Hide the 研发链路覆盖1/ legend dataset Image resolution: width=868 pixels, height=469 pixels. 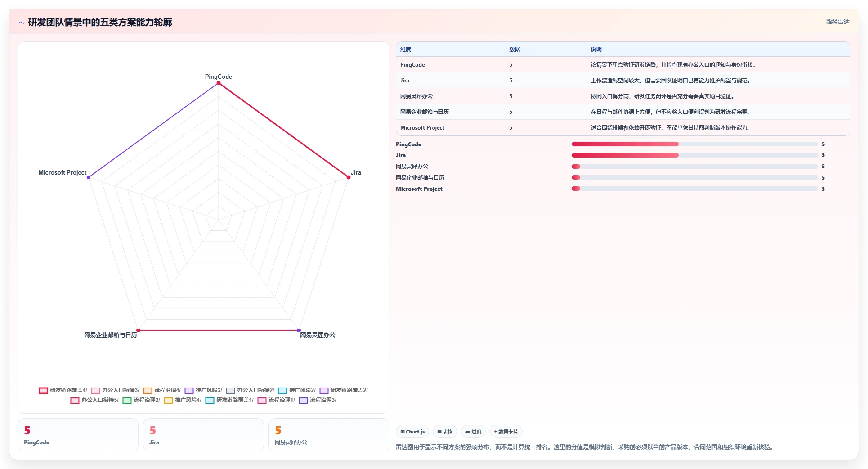[229, 400]
